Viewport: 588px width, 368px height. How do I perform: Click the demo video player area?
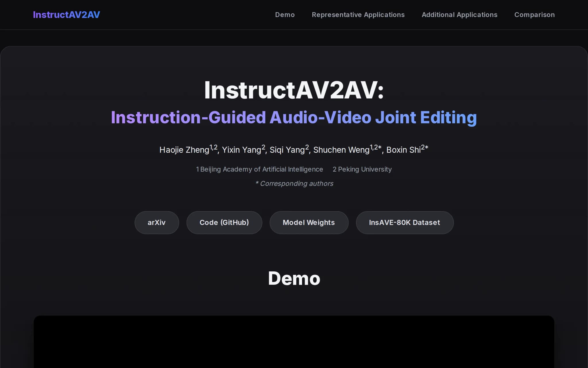point(294,342)
